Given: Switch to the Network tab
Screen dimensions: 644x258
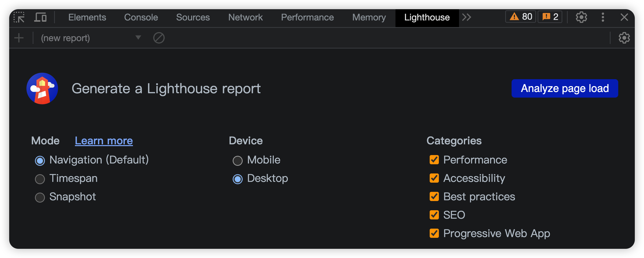Looking at the screenshot, I should pos(245,17).
